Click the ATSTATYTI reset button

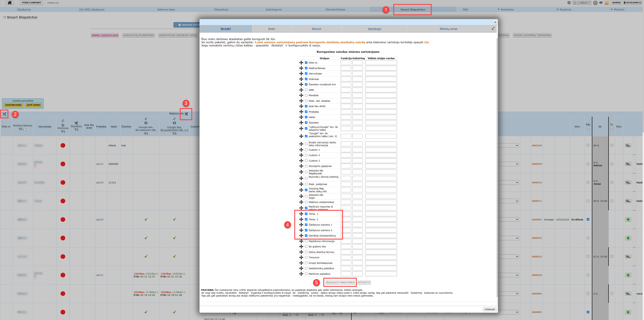pyautogui.click(x=364, y=282)
